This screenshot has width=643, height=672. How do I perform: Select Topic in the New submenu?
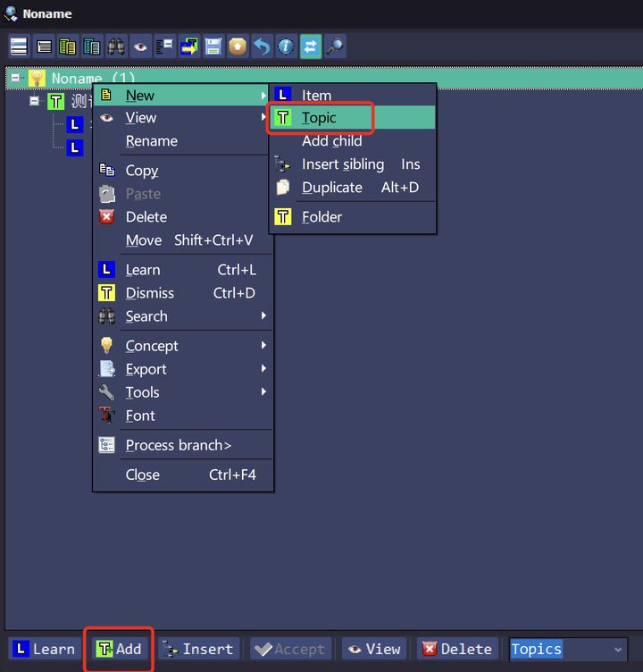pyautogui.click(x=353, y=117)
